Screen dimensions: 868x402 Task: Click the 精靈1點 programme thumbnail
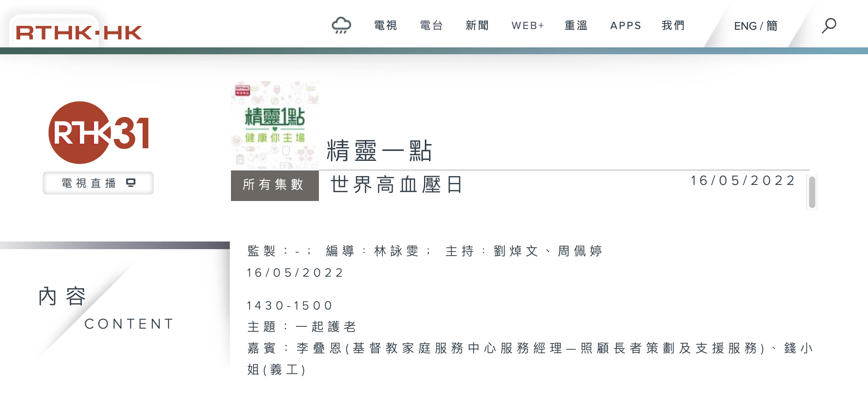275,125
